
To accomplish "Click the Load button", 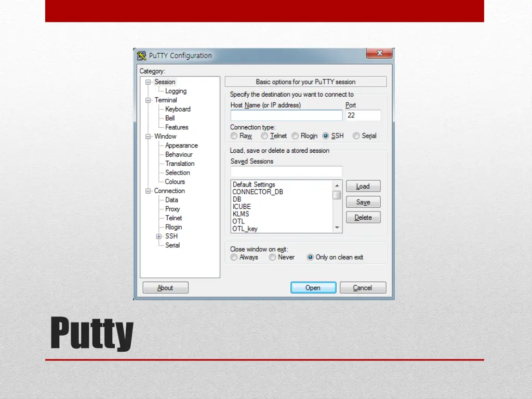I will 363,187.
